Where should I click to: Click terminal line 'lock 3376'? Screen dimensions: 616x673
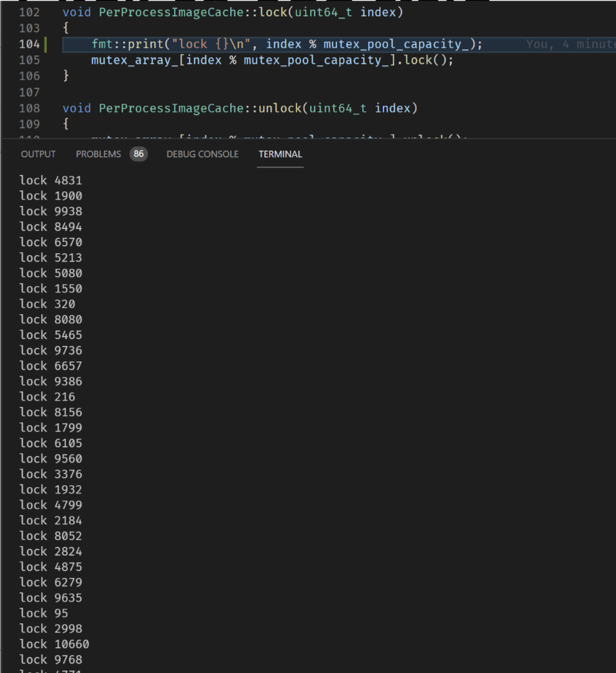[x=50, y=474]
